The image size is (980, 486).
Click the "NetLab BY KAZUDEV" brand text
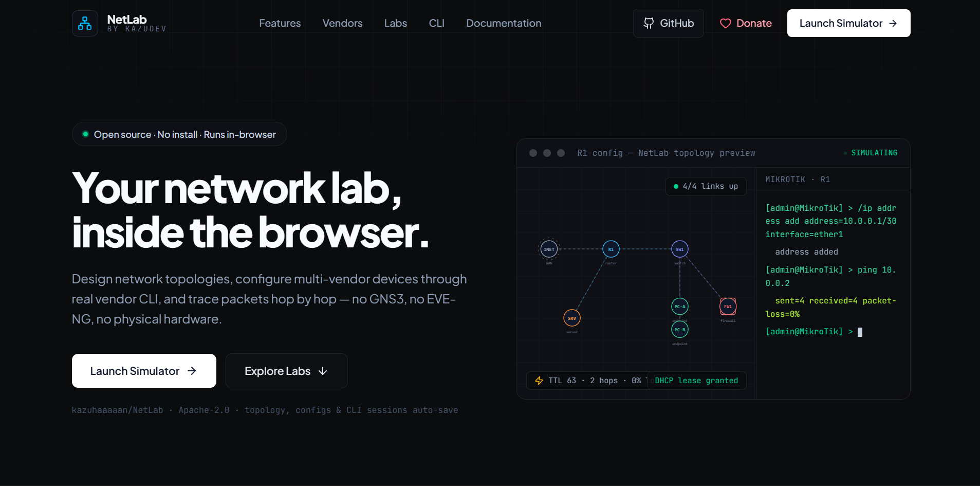pos(137,24)
